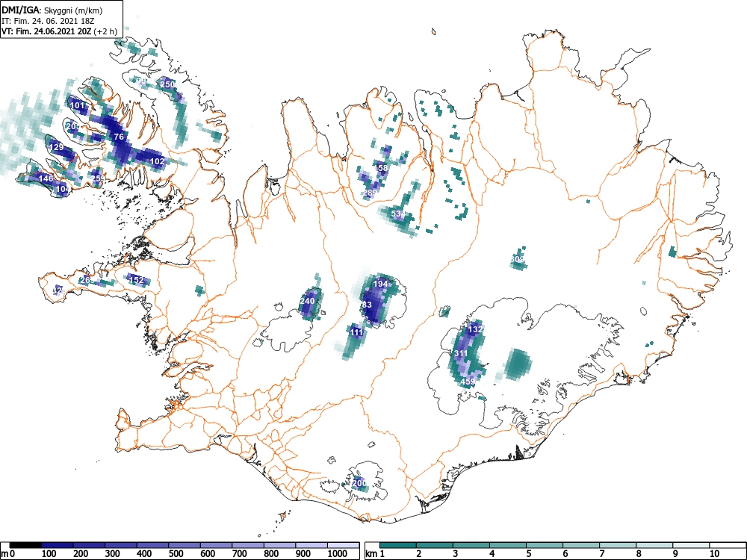Click the 194 value on Hofsjökull glacier
Viewport: 747px width, 560px height.
[x=381, y=283]
